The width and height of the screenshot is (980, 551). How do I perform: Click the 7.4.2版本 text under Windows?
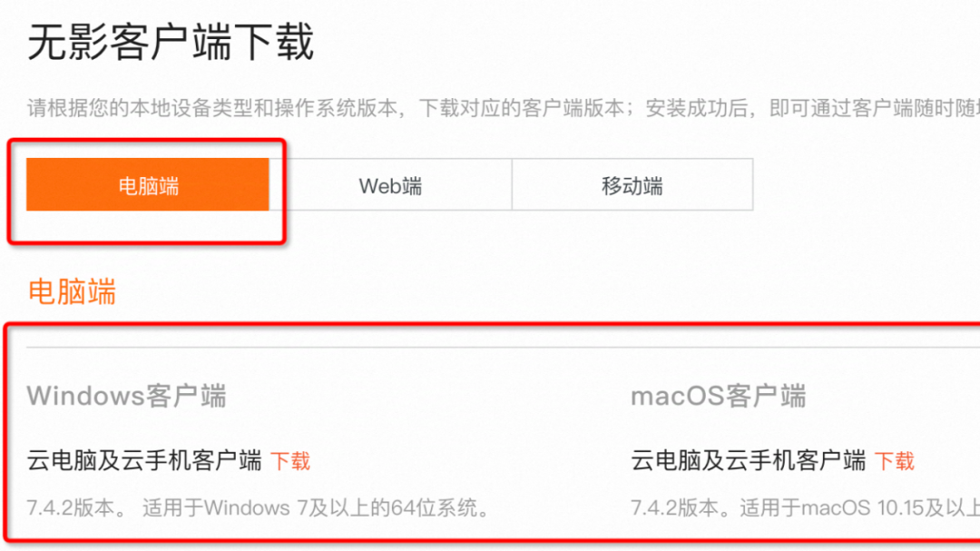[71, 507]
